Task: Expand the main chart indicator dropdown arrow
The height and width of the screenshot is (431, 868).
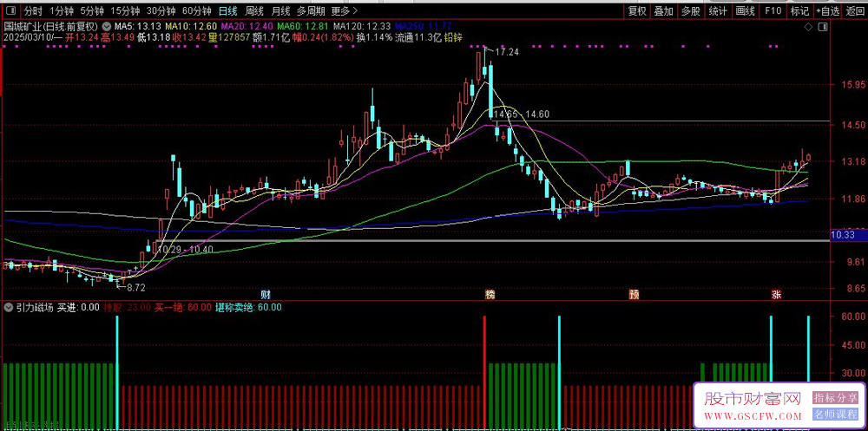Action: [x=106, y=27]
